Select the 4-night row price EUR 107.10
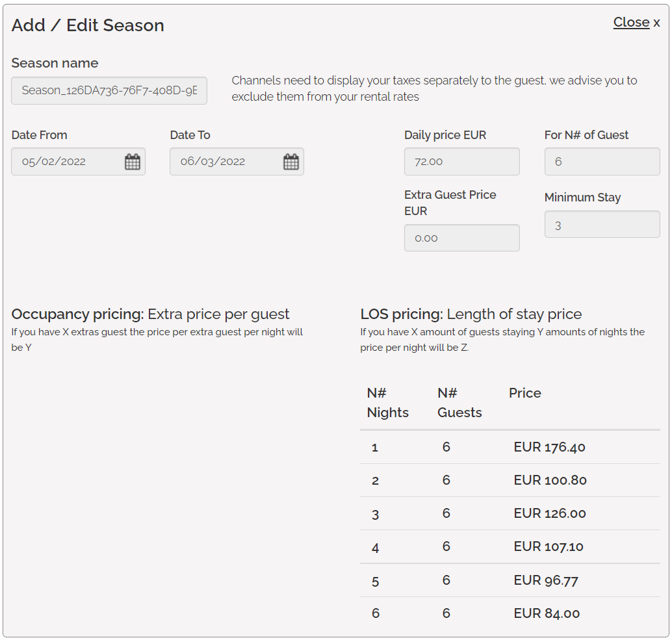The width and height of the screenshot is (672, 640). pyautogui.click(x=549, y=546)
